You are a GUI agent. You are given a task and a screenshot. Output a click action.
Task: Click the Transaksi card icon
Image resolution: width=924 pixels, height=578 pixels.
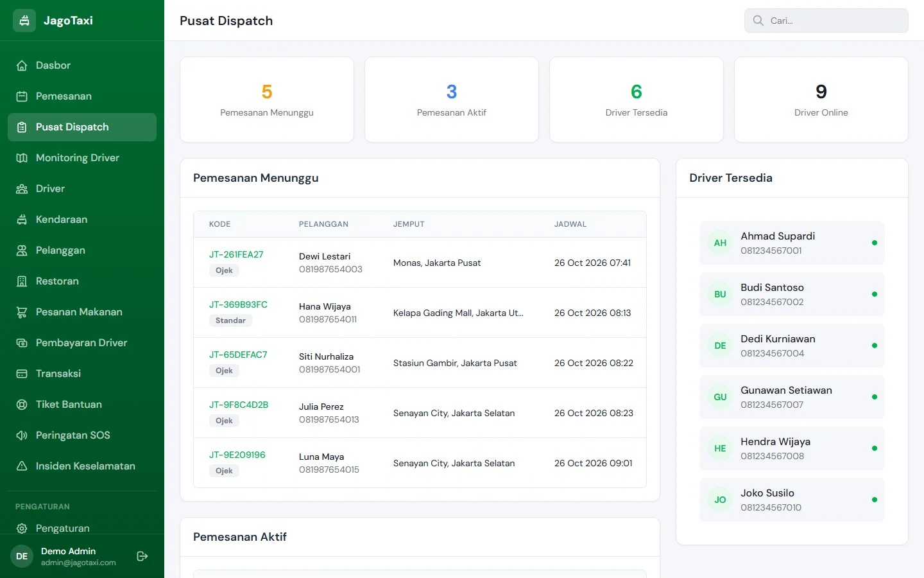(22, 374)
